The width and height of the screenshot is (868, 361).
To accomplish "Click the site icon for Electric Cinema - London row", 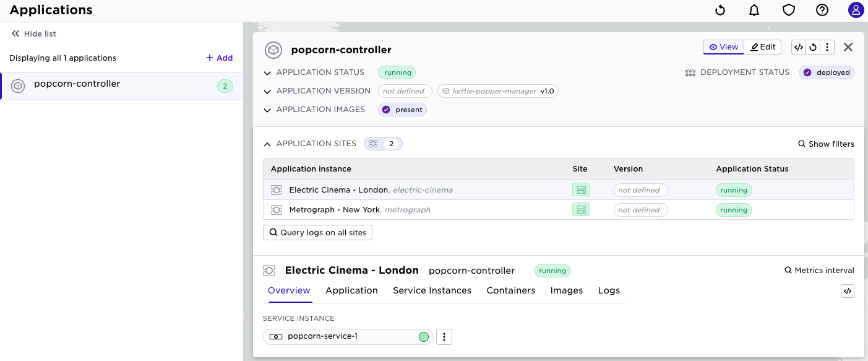I will (x=580, y=189).
